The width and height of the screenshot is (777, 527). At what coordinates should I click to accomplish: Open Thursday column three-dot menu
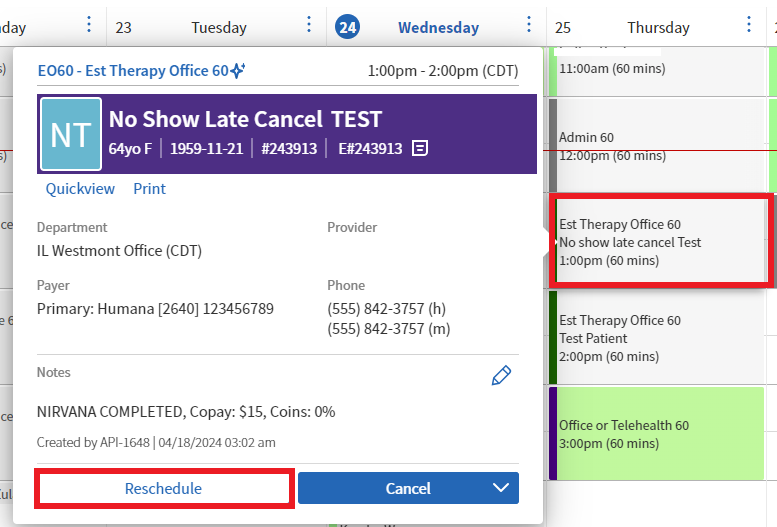click(x=749, y=24)
